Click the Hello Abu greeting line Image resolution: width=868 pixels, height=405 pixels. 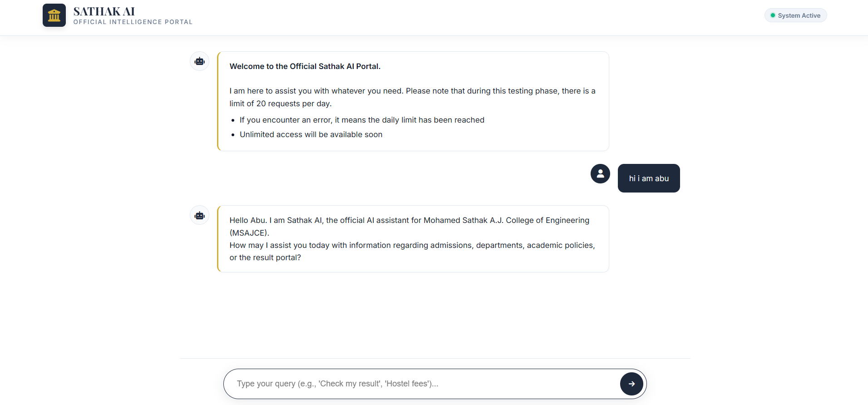tap(409, 226)
